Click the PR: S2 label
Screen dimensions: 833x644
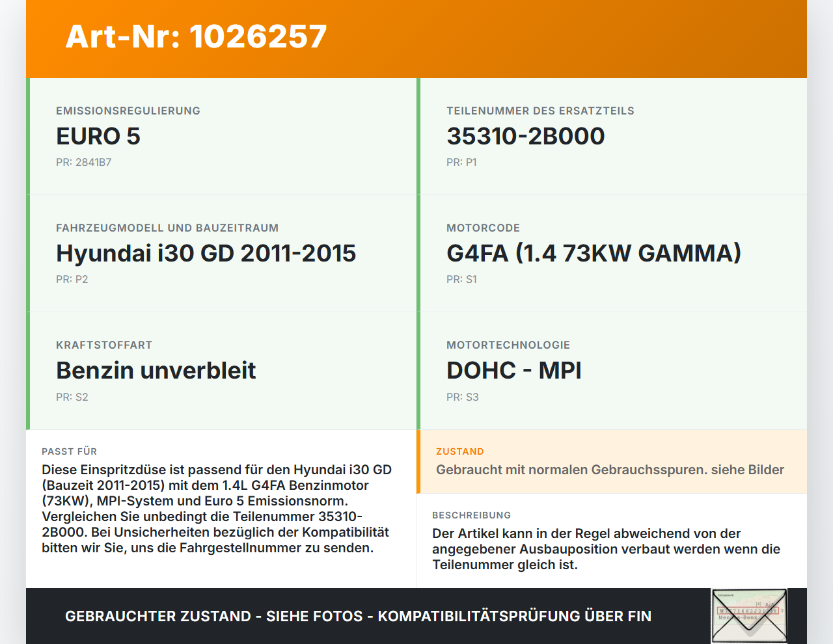pyautogui.click(x=72, y=397)
